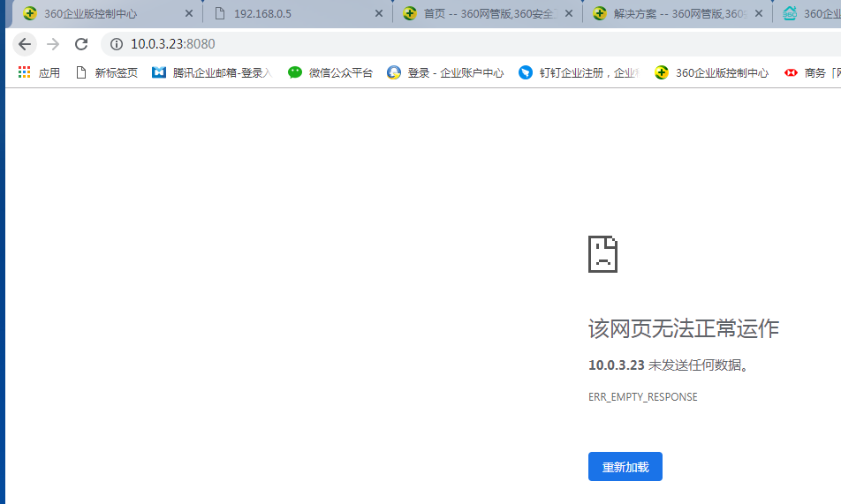The width and height of the screenshot is (841, 504).
Task: Click the 360 favicon on the first tab
Action: pyautogui.click(x=30, y=13)
